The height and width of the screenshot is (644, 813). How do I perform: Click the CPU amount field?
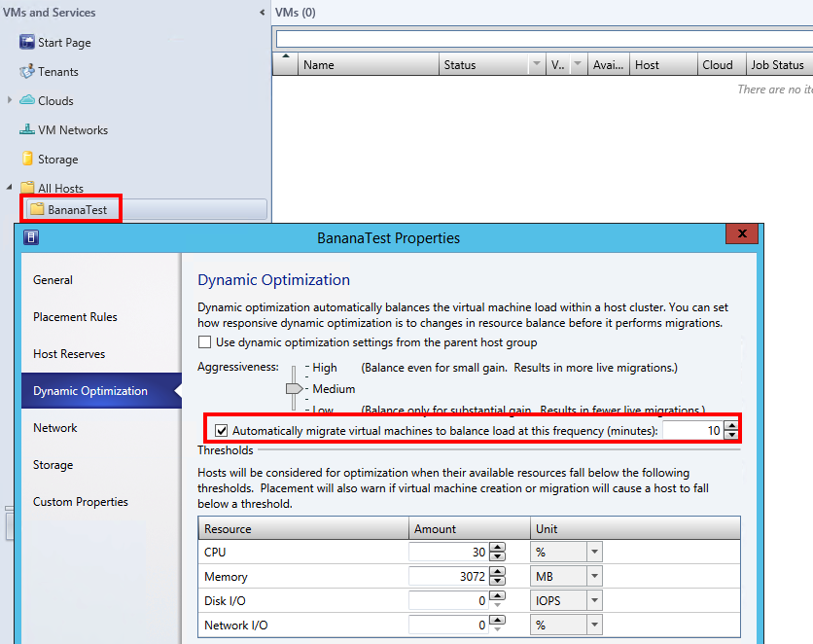point(449,552)
